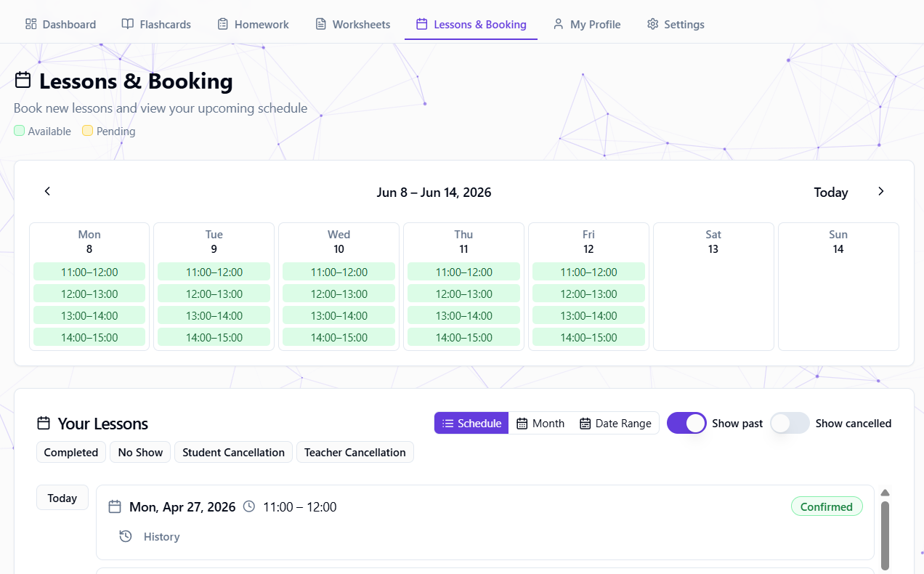Viewport: 924px width, 574px height.
Task: Open the Dashboard tab
Action: (60, 24)
